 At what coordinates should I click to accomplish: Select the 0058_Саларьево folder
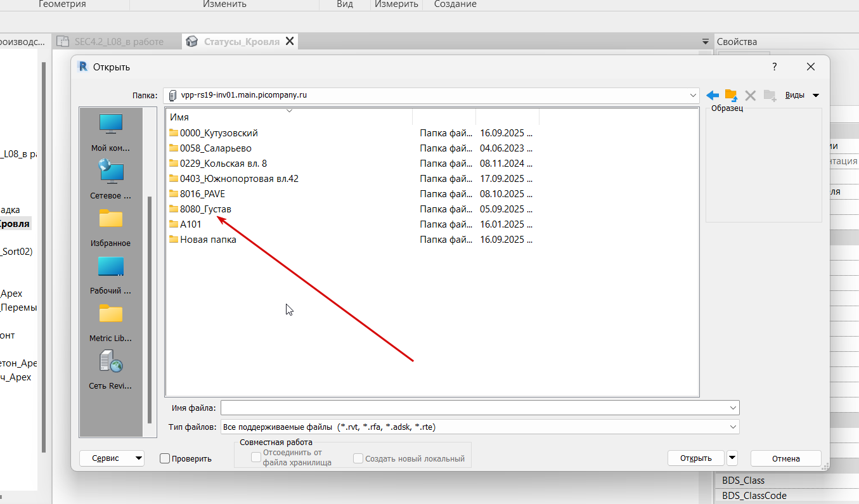pos(216,148)
